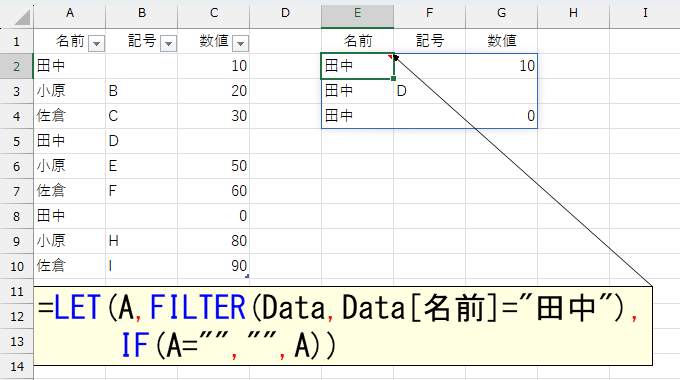Click the 数値 header in column G
680x380 pixels.
click(501, 41)
